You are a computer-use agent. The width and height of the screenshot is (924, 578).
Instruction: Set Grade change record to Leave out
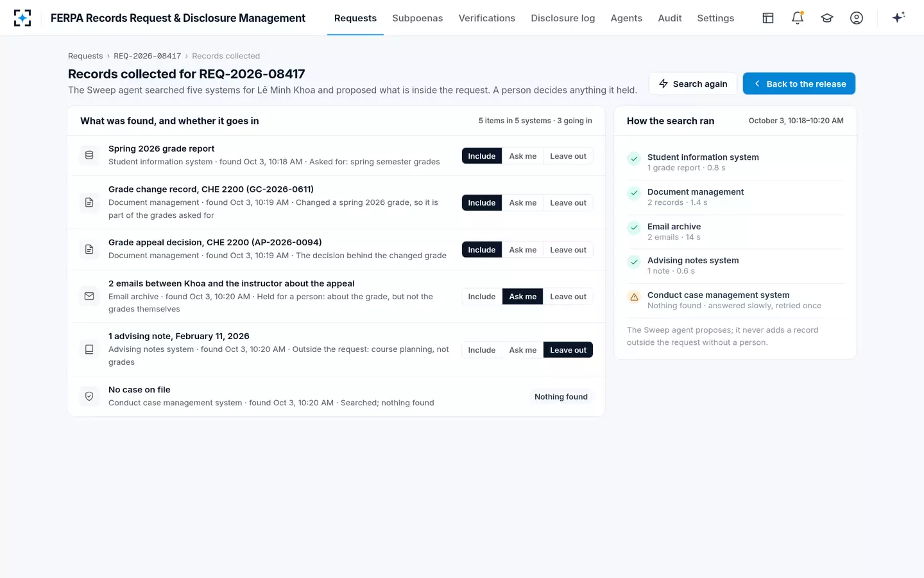pyautogui.click(x=568, y=203)
